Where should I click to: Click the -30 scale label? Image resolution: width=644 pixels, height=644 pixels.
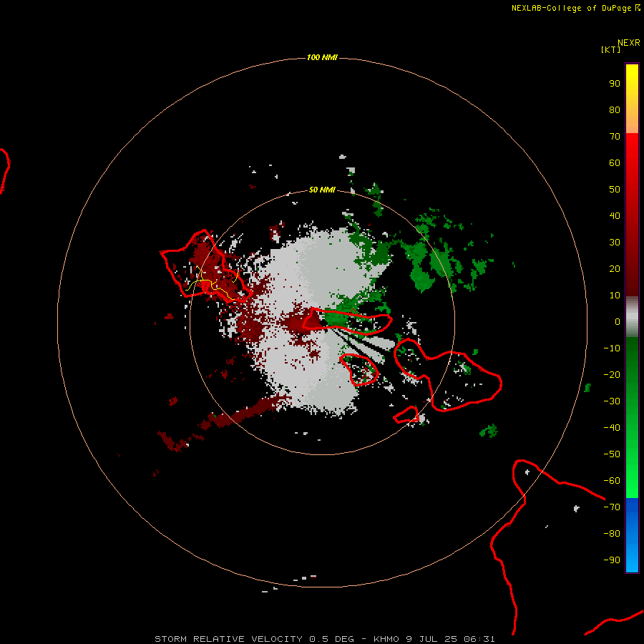[x=612, y=401]
